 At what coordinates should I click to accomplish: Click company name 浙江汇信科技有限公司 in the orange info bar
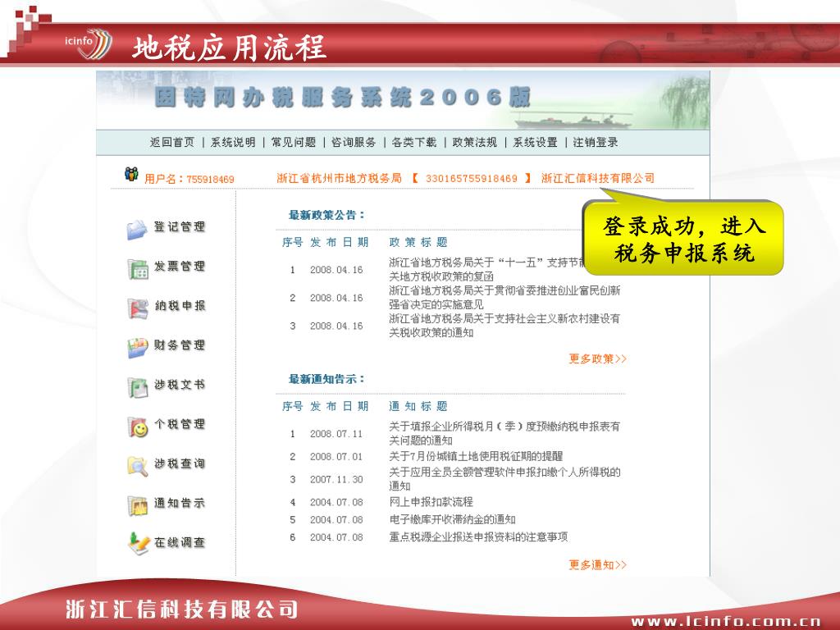pos(598,178)
